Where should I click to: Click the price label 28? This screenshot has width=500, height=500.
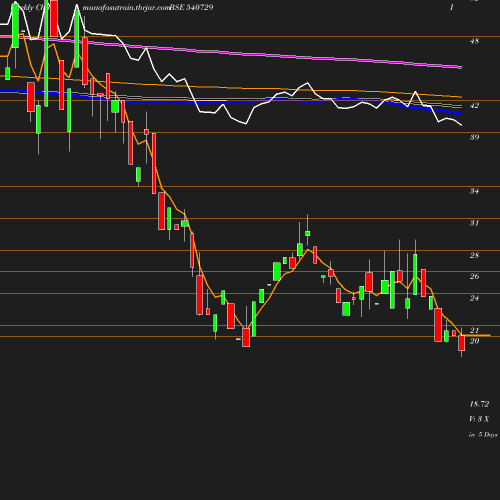coord(474,255)
